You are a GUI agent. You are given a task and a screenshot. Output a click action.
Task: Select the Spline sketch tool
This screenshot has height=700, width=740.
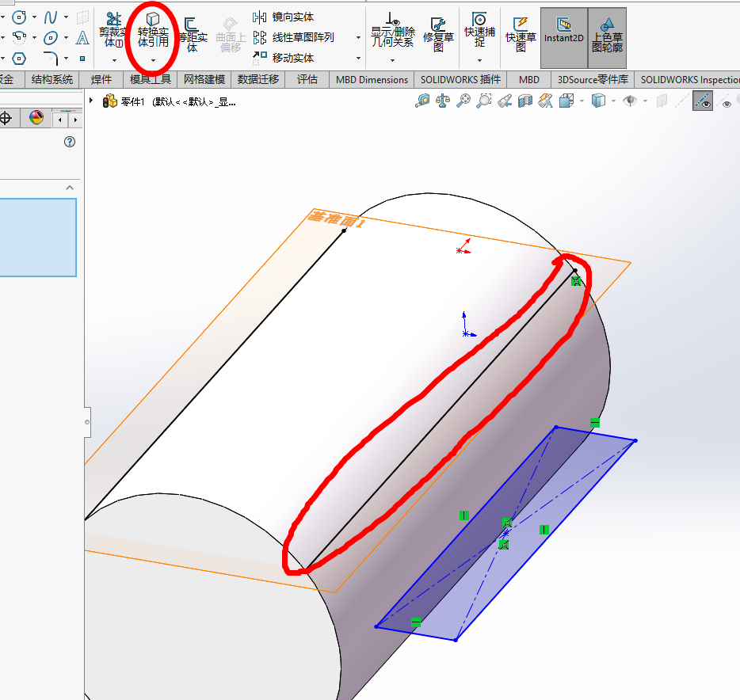click(50, 17)
